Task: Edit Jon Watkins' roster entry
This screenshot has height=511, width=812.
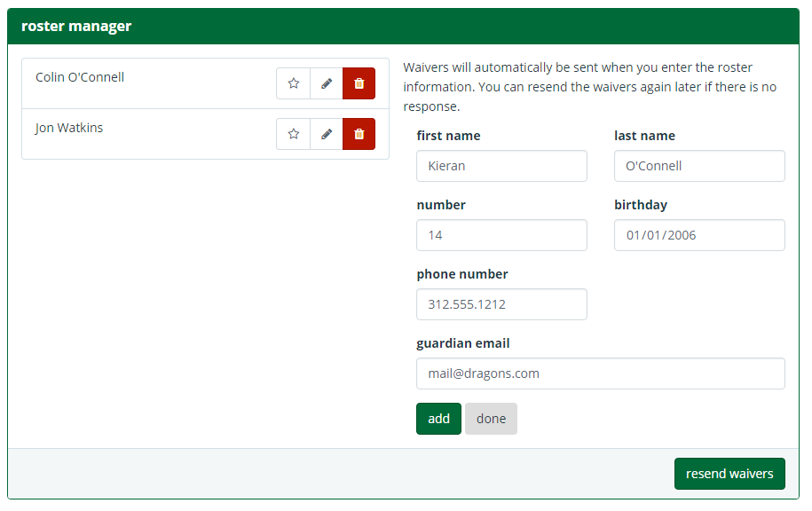Action: tap(327, 134)
